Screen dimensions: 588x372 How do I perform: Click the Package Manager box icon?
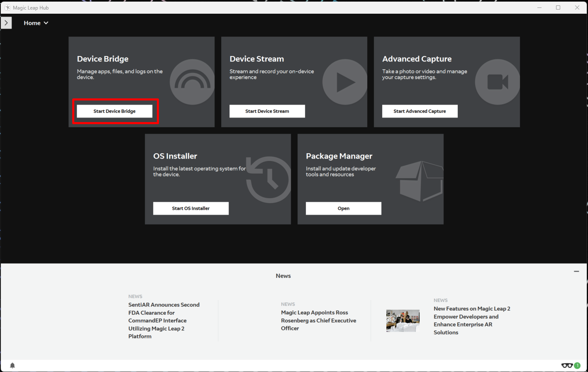tap(420, 181)
